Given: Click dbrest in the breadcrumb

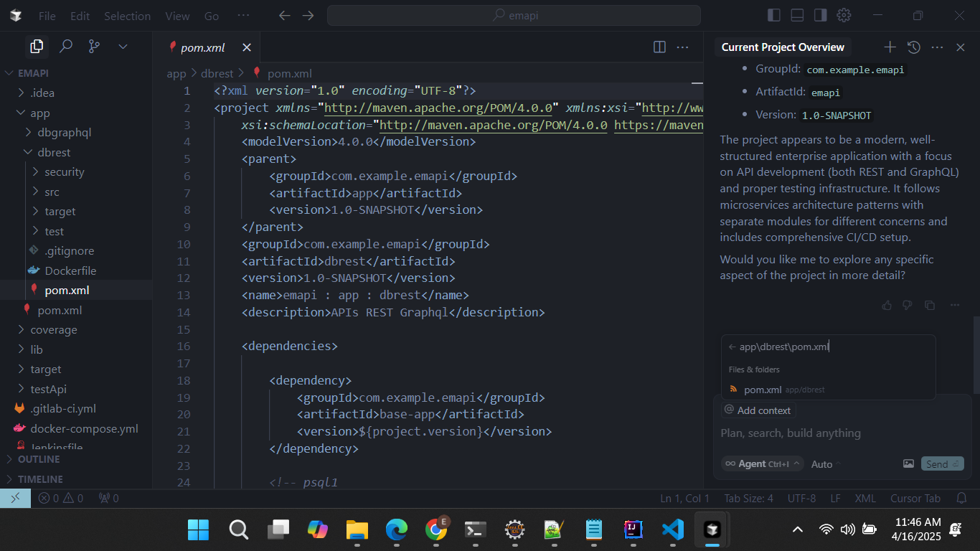Looking at the screenshot, I should click(216, 73).
